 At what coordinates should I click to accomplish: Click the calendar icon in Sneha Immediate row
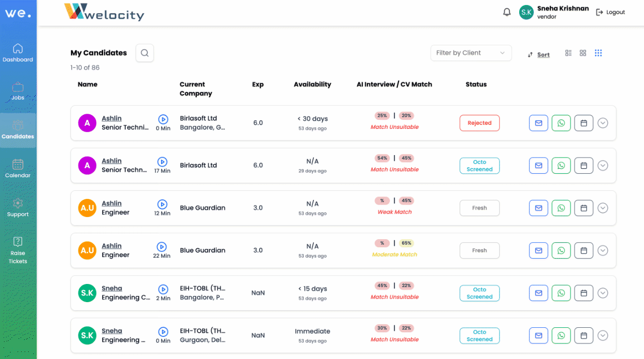point(584,335)
